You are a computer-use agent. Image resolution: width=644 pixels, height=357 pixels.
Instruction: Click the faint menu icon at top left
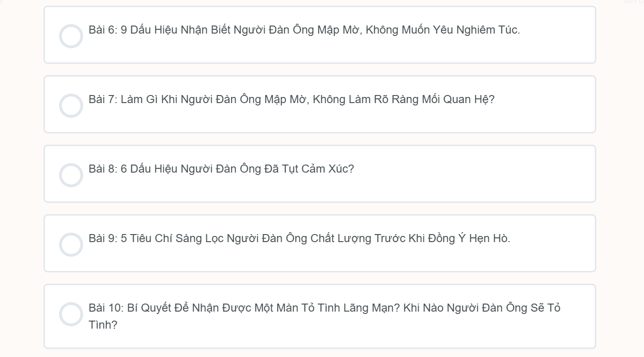coord(1,2)
